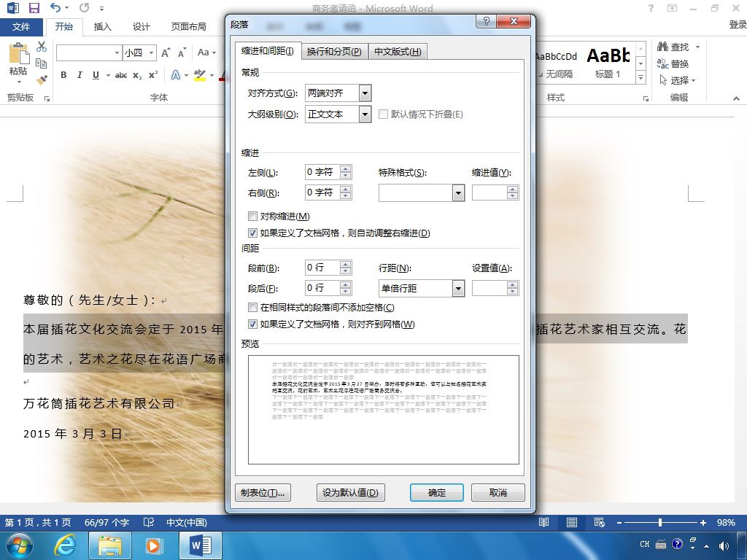This screenshot has width=747, height=560.
Task: Uncheck the snap to grid 对齐到网格 checkbox
Action: tap(253, 324)
